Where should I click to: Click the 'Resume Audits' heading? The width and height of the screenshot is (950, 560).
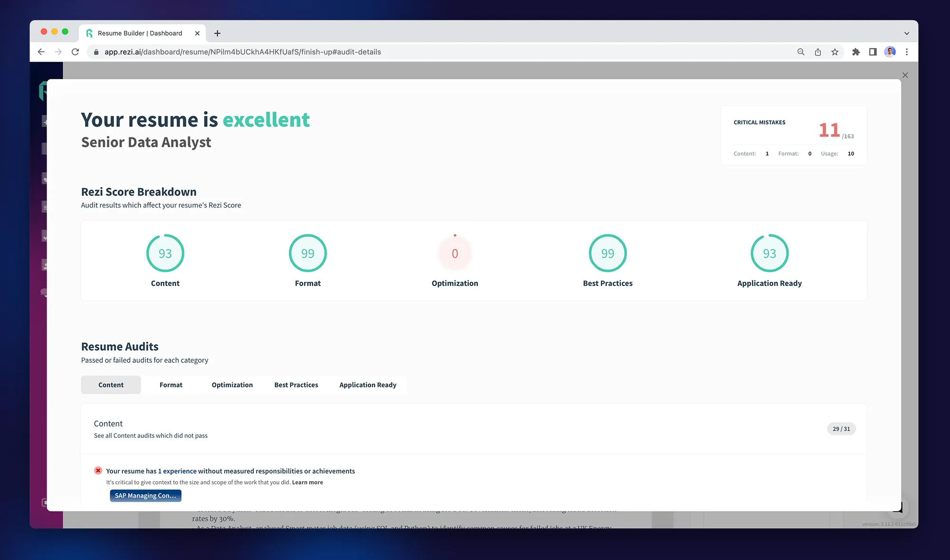point(120,347)
